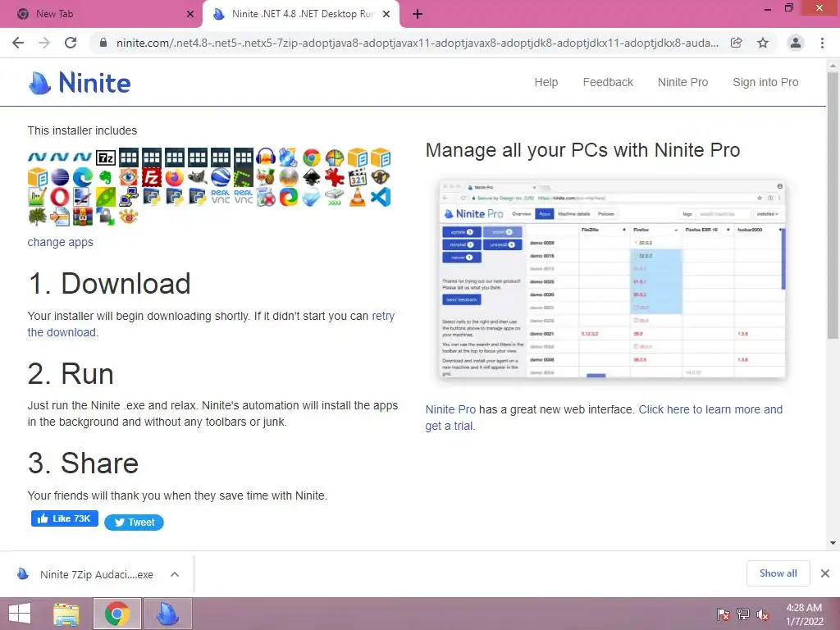Click the Revo Uninstaller icon
Screen dimensions: 840x630
266,197
